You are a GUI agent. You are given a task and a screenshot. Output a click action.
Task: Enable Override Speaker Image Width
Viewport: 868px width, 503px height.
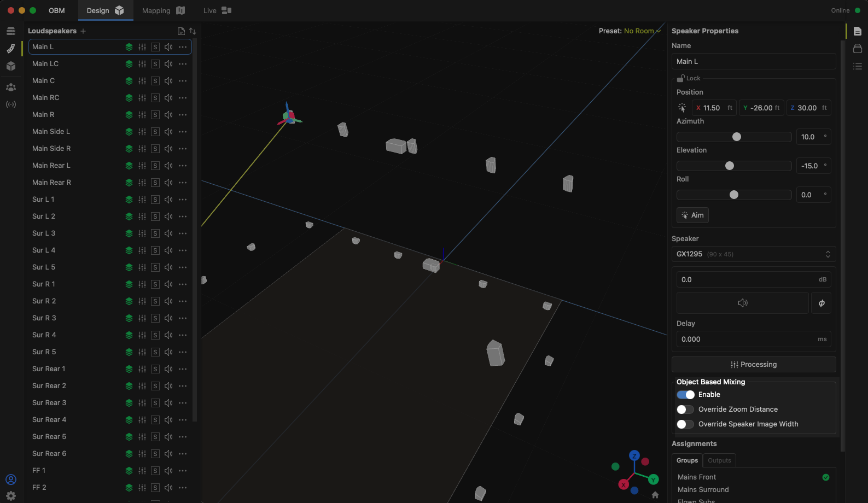tap(685, 424)
